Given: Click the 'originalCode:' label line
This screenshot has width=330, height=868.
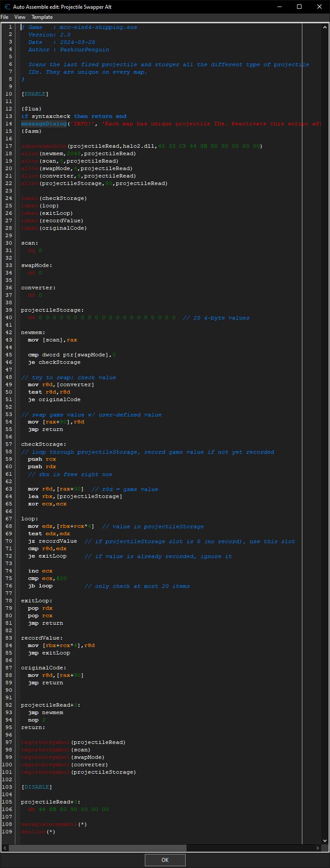Looking at the screenshot, I should pyautogui.click(x=44, y=668).
